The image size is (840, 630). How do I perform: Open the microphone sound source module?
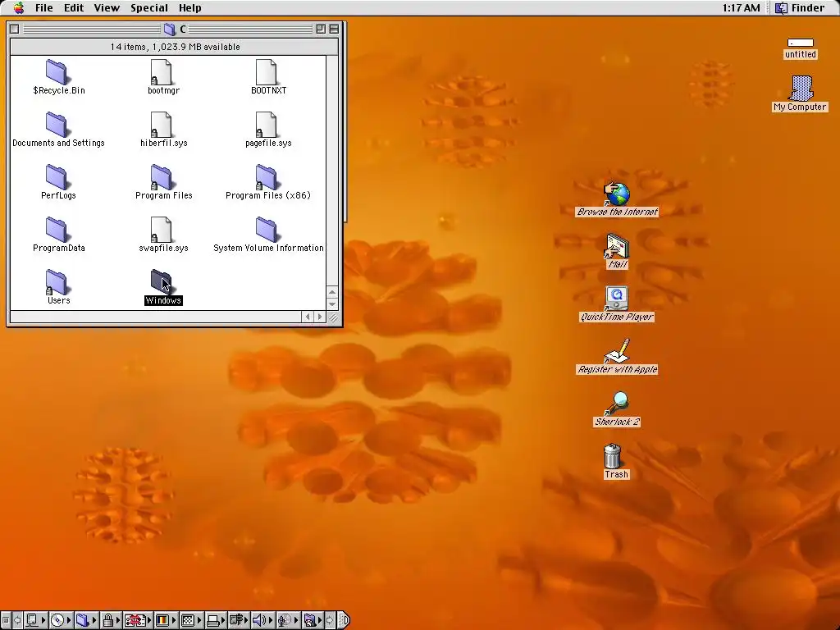[288, 620]
